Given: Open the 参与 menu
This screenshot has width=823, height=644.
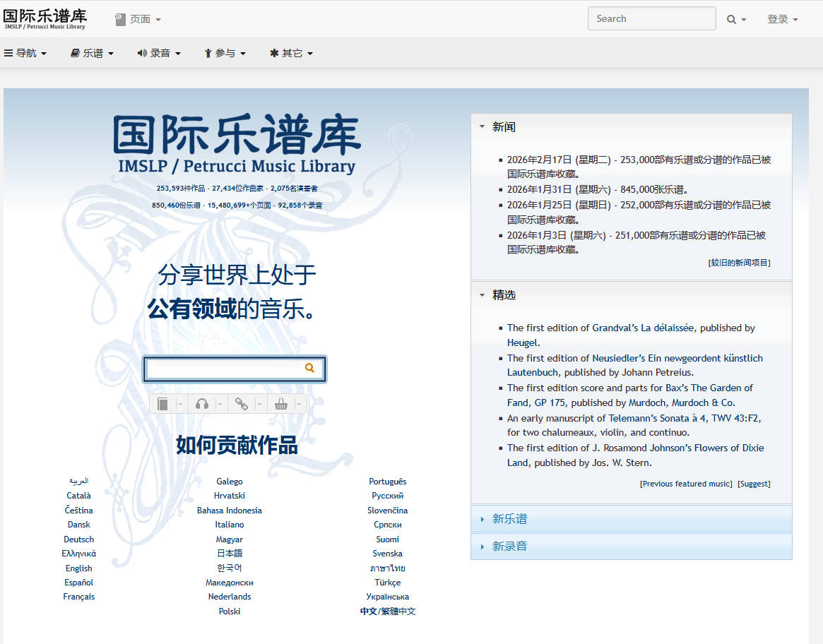Looking at the screenshot, I should (225, 52).
